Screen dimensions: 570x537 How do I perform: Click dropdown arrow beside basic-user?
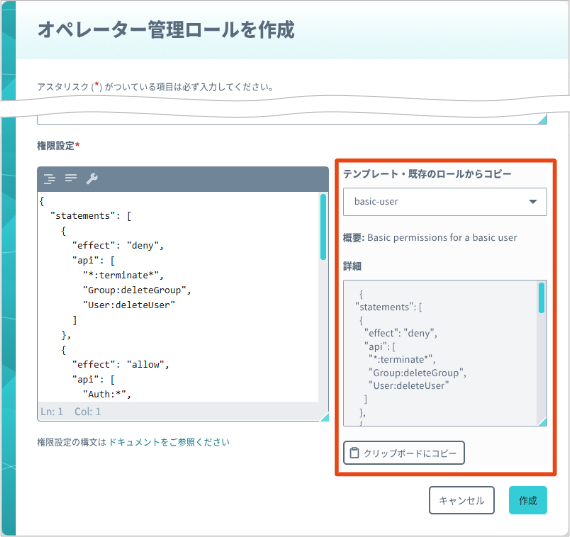point(533,201)
